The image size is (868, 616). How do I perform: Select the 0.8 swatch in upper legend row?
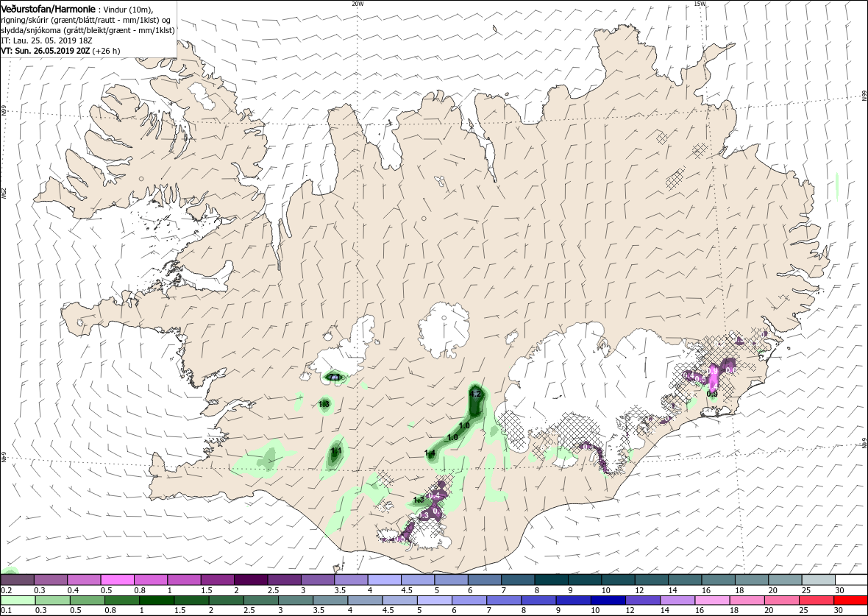[151, 580]
